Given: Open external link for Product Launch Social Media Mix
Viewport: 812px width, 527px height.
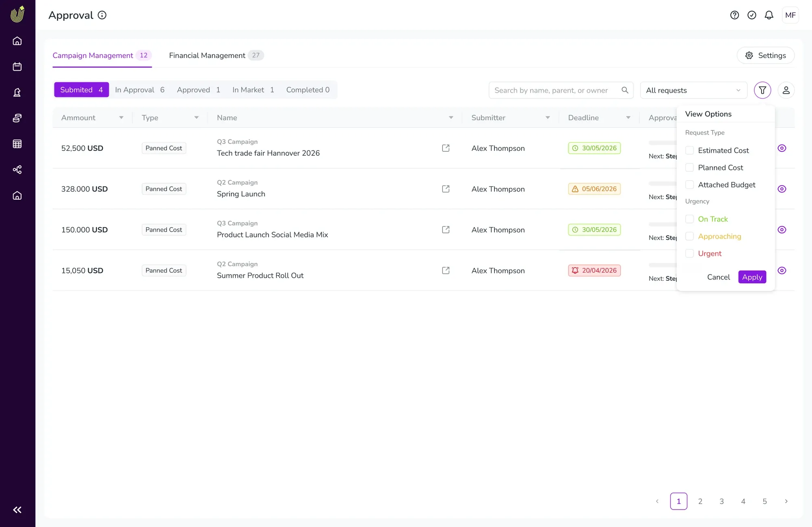Looking at the screenshot, I should click(x=446, y=230).
